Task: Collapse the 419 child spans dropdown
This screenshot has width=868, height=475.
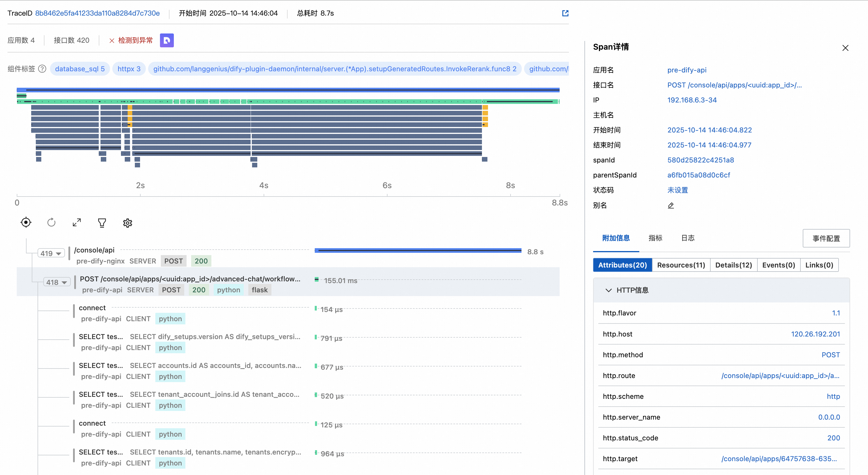Action: [x=51, y=253]
